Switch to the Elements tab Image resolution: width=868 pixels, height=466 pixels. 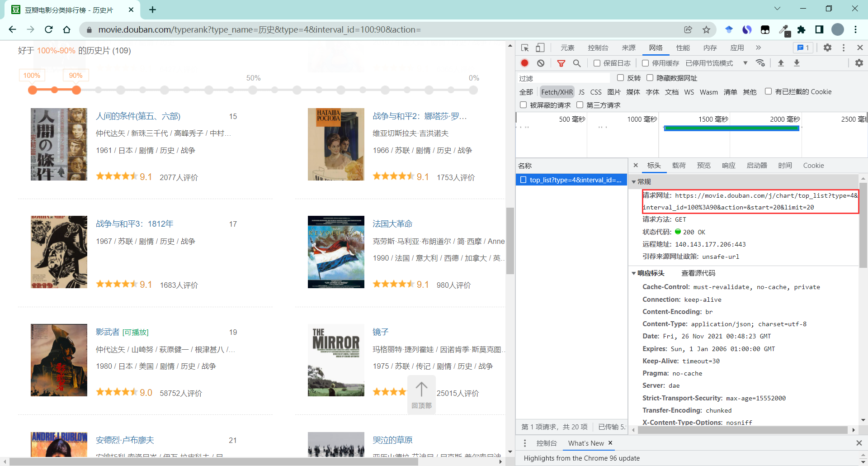567,48
